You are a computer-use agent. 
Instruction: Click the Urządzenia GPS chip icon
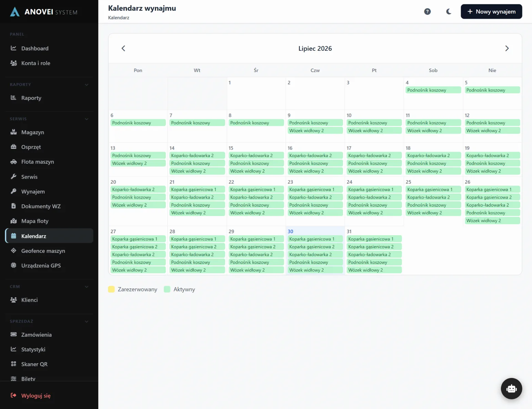(14, 265)
